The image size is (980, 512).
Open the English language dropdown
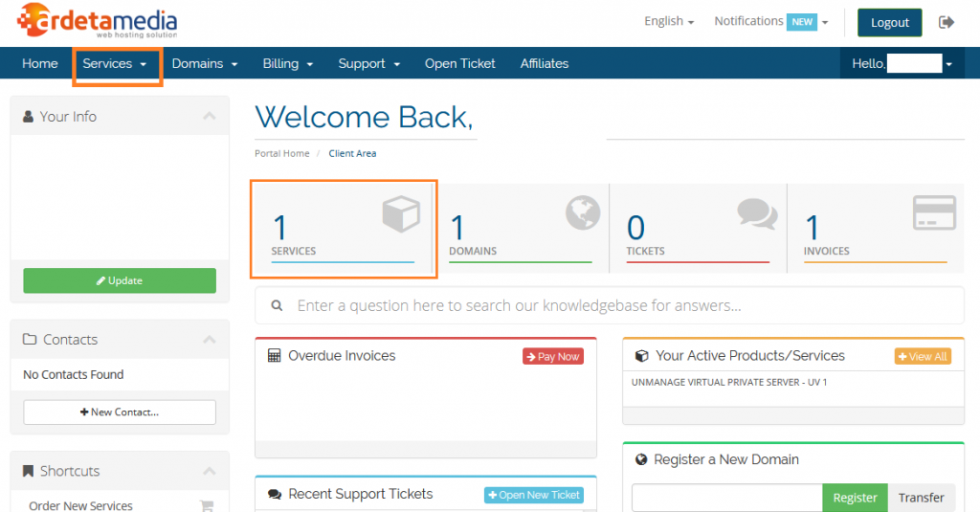669,21
